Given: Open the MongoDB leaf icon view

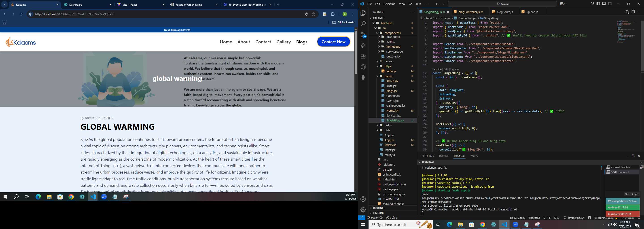Looking at the screenshot, I should pos(363,78).
